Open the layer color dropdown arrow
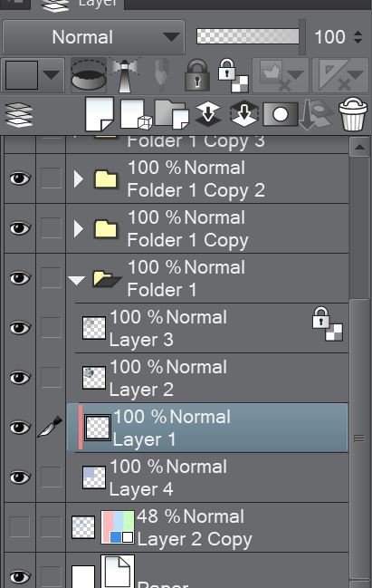 tap(52, 75)
